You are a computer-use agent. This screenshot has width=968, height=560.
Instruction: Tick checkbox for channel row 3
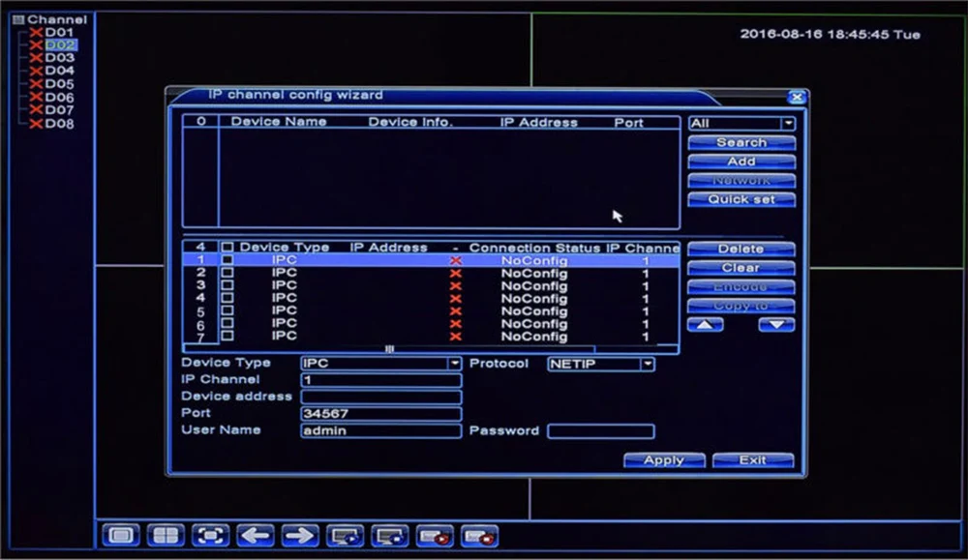coord(227,285)
